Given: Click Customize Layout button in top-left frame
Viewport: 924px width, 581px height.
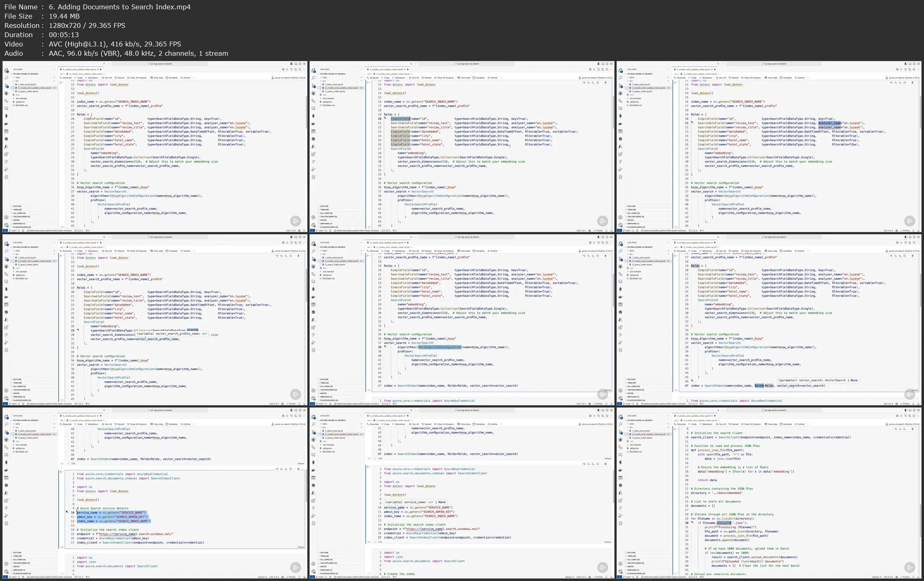Looking at the screenshot, I should (x=304, y=64).
